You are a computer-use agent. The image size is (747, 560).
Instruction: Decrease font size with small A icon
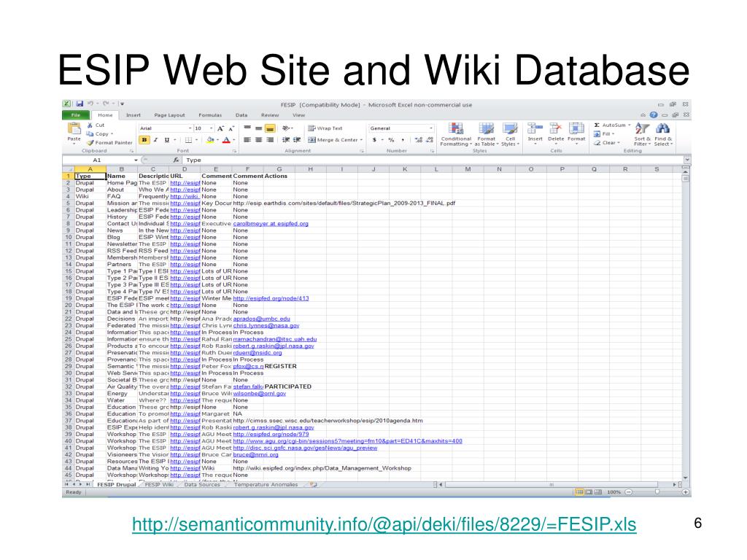coord(231,128)
